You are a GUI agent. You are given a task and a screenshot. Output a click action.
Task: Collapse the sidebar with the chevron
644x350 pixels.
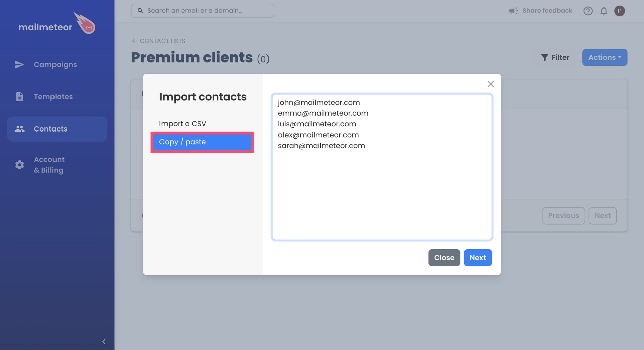(x=104, y=341)
